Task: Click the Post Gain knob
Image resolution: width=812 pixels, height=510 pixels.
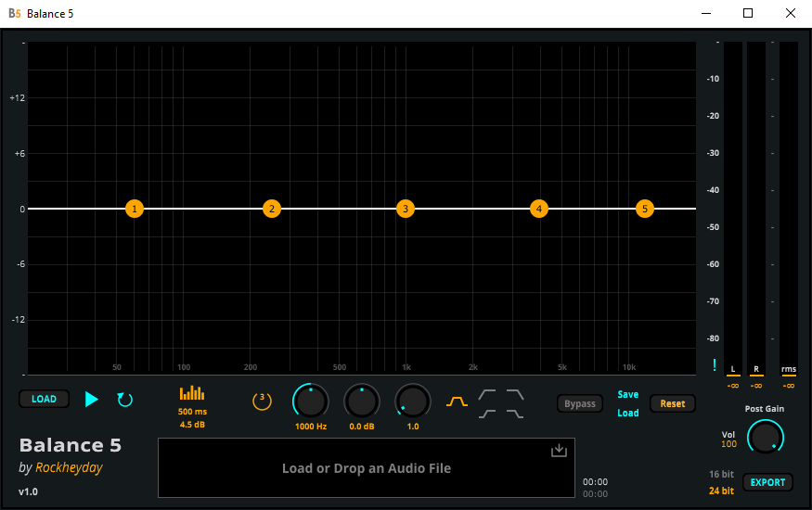Action: (x=765, y=437)
